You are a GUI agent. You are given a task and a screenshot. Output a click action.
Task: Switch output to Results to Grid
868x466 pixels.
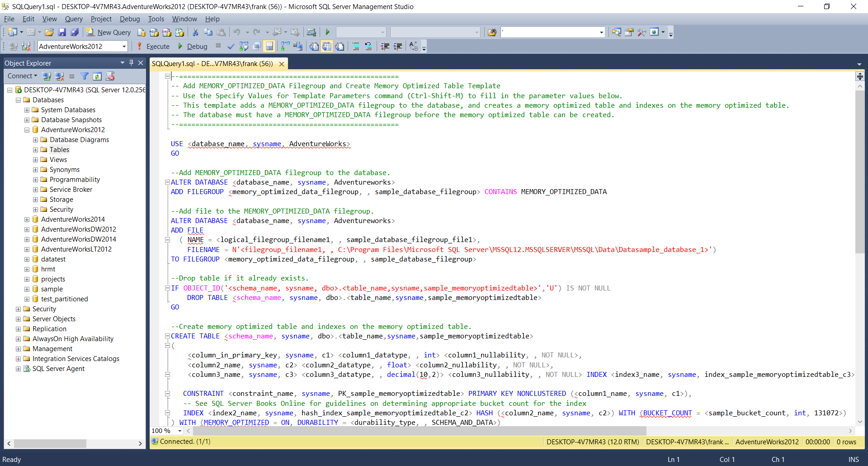tap(326, 46)
